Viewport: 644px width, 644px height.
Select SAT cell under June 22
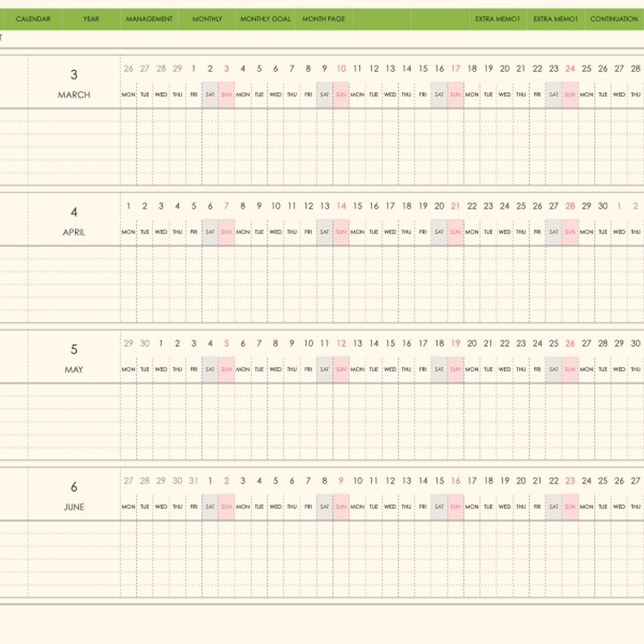click(554, 507)
